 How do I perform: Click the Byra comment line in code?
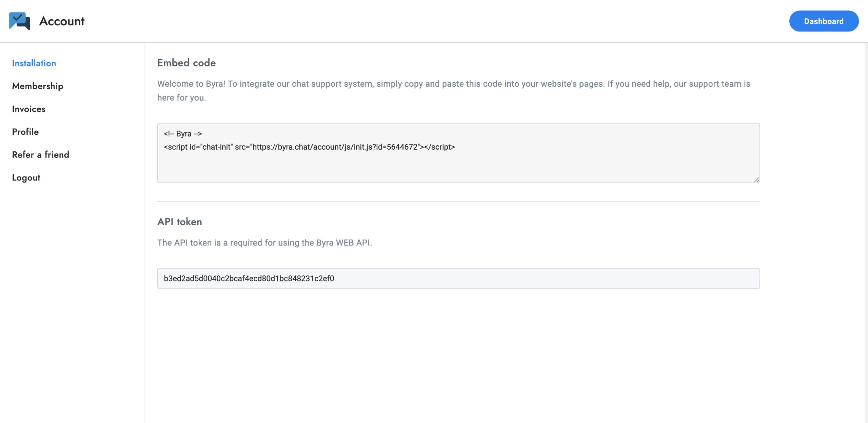point(183,134)
